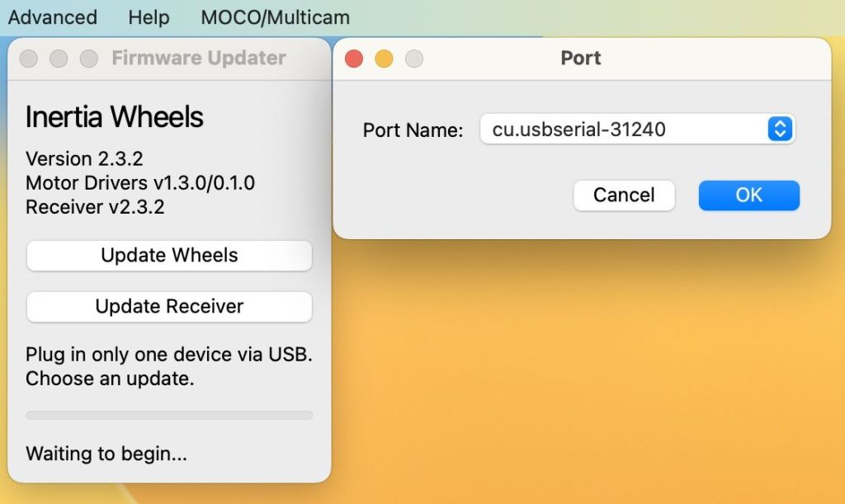The width and height of the screenshot is (845, 504).
Task: Click 'Motor Drivers v1.3.0/0.1.0' text
Action: [140, 183]
